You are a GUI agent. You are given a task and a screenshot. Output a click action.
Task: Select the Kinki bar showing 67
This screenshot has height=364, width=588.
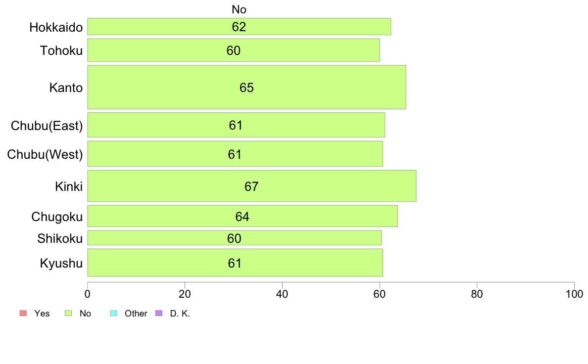(x=252, y=186)
